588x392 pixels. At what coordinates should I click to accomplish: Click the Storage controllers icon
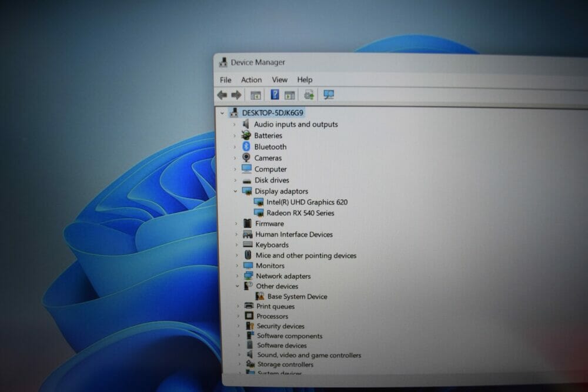(250, 364)
